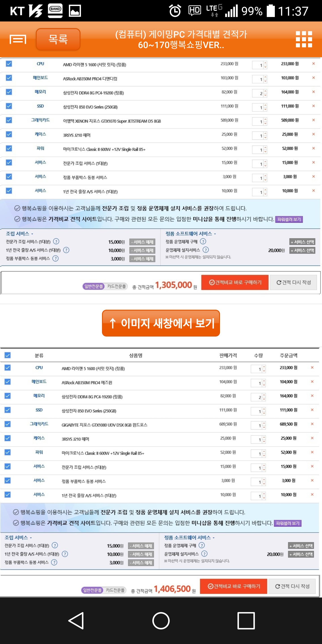Tap 파워셀러 보기 in the 1,305,000원 quote notice
The image size is (322, 644).
289,219
